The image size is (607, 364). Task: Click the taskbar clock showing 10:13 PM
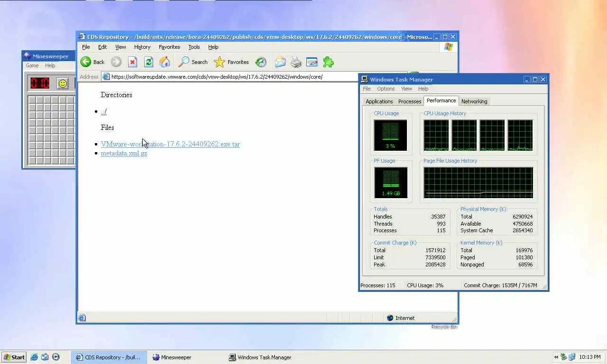click(x=590, y=357)
